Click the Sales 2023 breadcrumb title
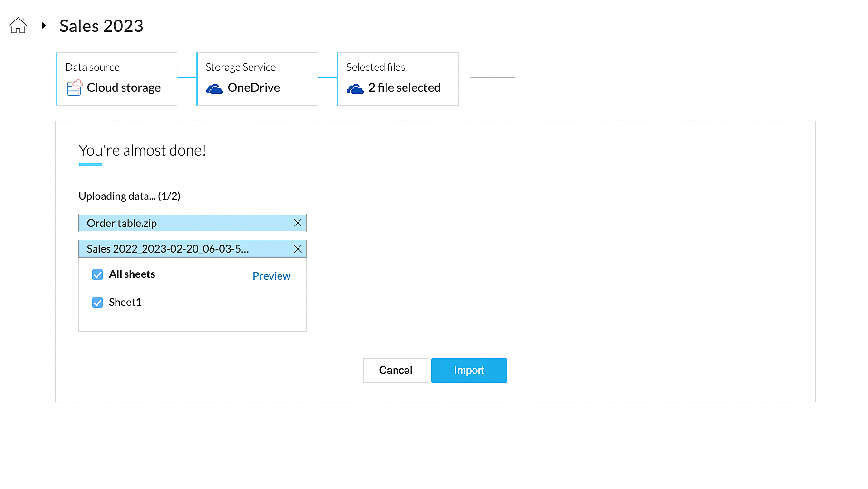 click(x=101, y=26)
